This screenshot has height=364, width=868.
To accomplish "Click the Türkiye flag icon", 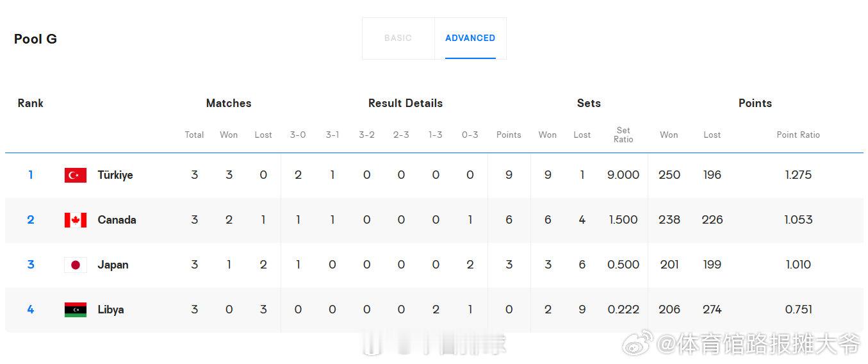I will tap(76, 175).
